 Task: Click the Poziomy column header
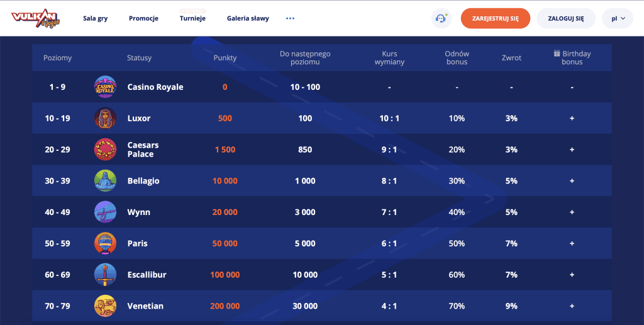coord(57,58)
